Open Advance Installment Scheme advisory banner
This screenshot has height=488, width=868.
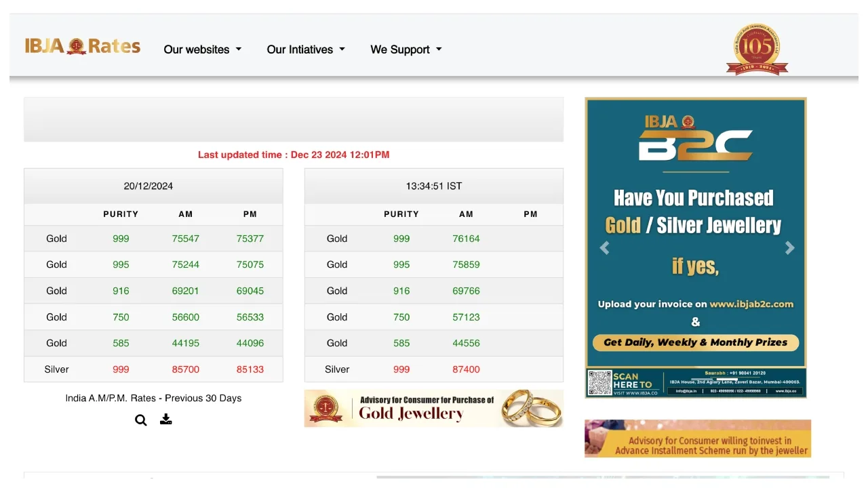coord(698,439)
